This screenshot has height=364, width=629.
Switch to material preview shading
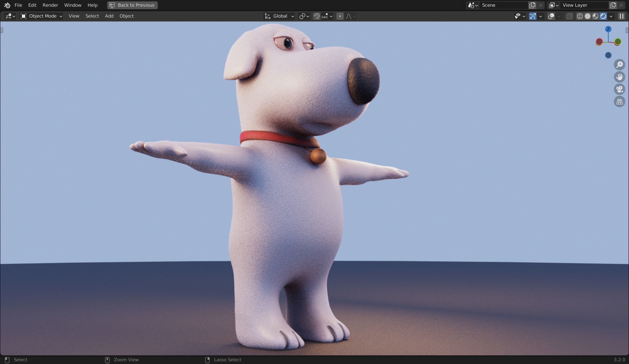click(x=595, y=16)
